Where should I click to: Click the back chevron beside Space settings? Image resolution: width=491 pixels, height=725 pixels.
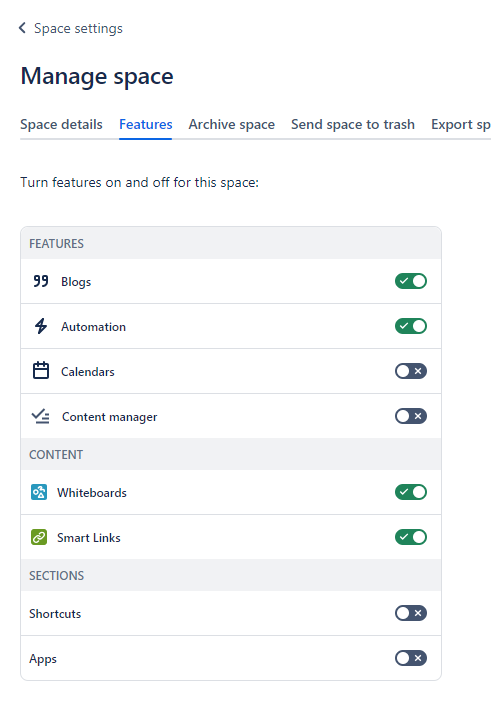coord(22,28)
